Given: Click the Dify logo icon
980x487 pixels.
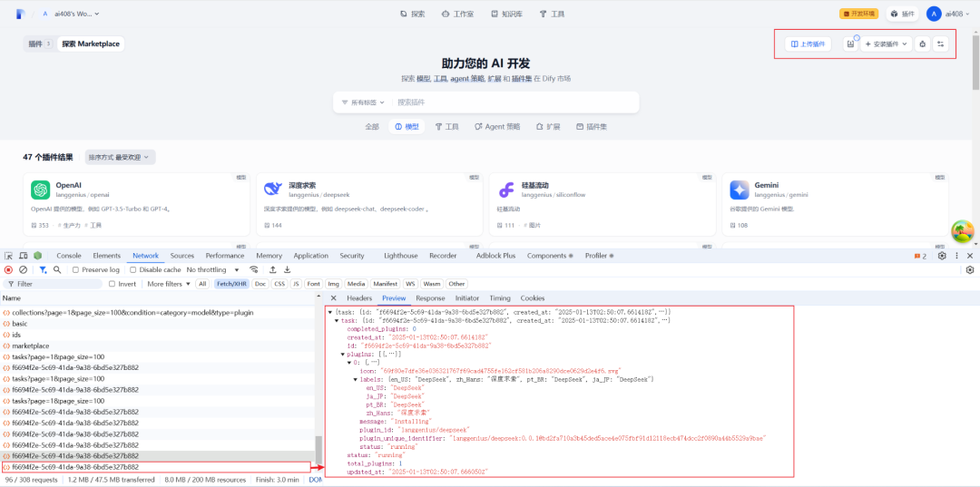Looking at the screenshot, I should [21, 14].
